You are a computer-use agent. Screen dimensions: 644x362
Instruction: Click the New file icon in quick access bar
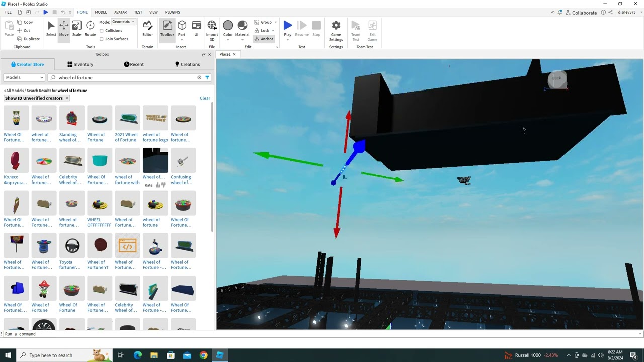(x=19, y=12)
